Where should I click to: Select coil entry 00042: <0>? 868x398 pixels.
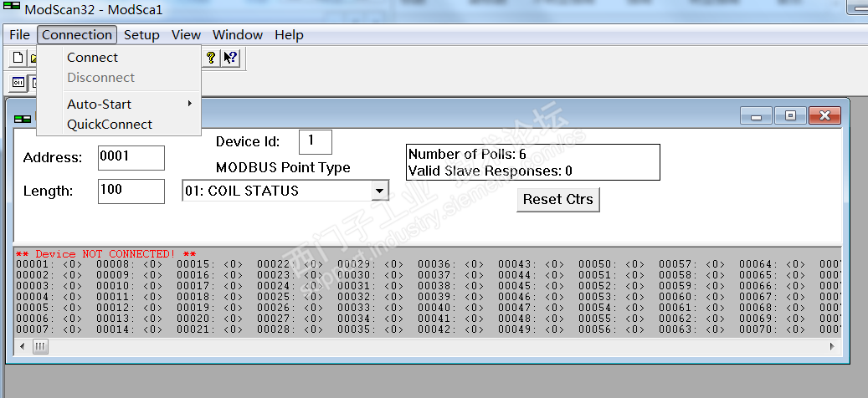[450, 329]
